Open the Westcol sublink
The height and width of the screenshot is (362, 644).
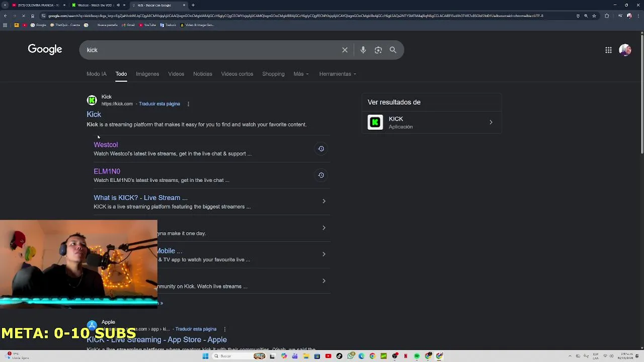[106, 145]
